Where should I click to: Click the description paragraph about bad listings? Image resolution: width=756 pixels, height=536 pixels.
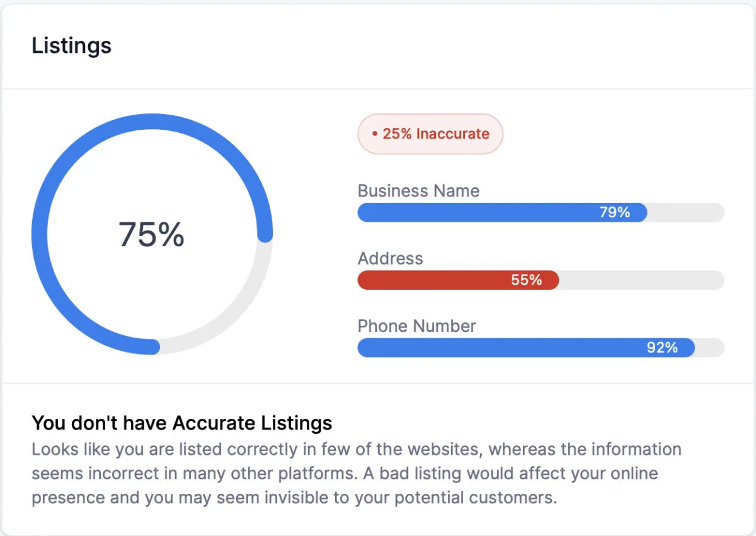coord(357,474)
